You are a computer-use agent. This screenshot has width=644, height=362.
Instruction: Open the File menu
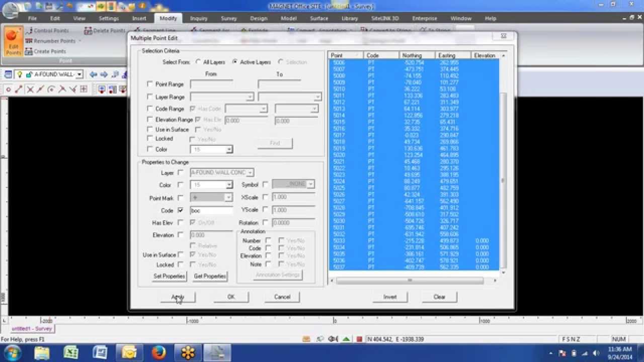click(x=32, y=18)
